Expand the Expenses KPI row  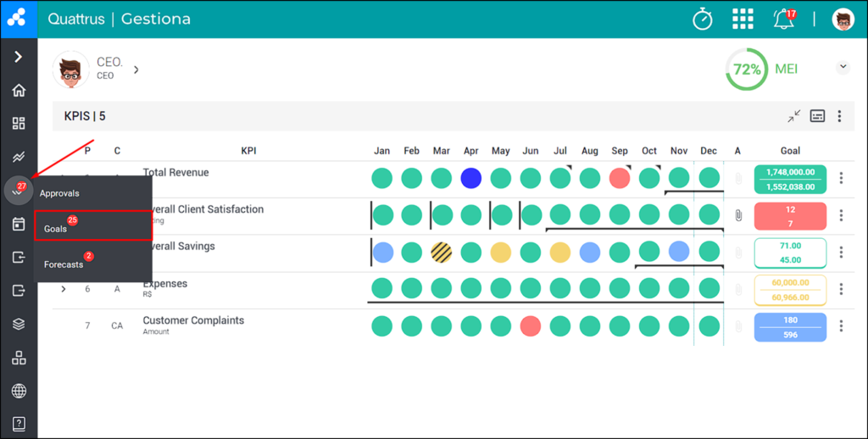[x=64, y=289]
